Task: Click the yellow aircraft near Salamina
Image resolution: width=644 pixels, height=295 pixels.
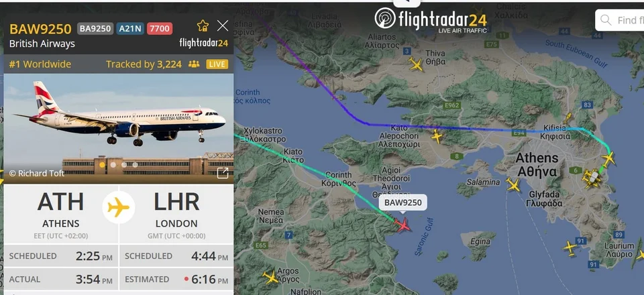Action: (513, 184)
